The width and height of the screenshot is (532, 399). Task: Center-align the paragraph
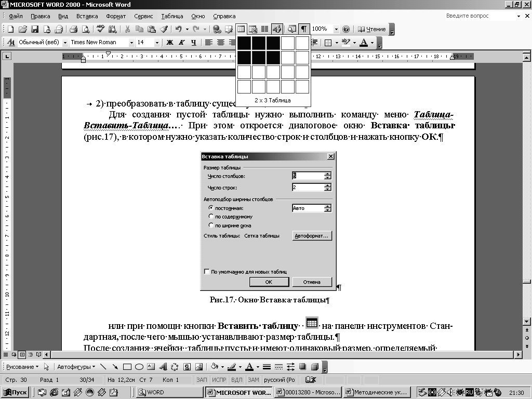[221, 43]
